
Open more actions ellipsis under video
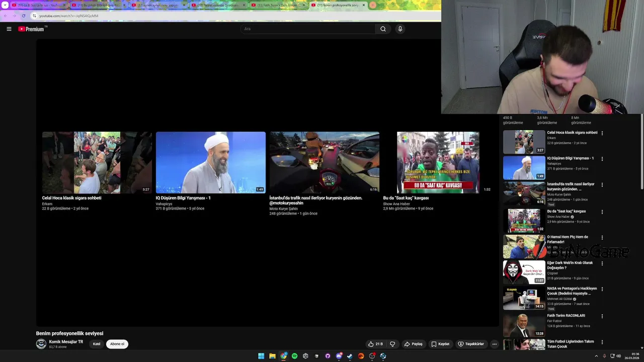click(x=495, y=344)
